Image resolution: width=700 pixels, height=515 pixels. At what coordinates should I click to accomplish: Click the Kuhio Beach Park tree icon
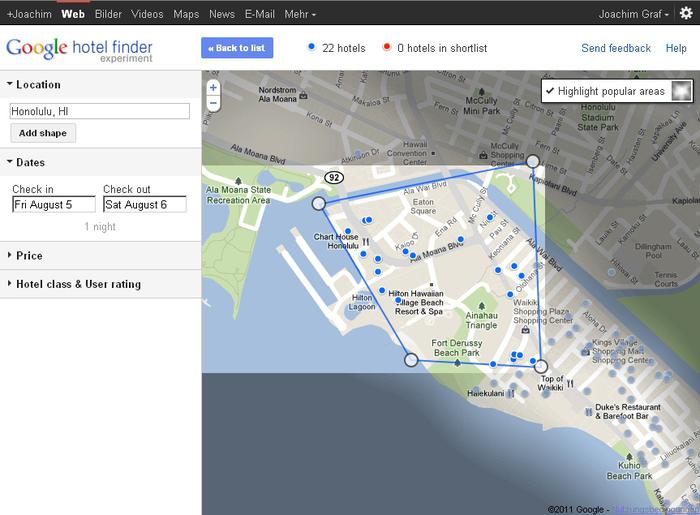click(629, 457)
